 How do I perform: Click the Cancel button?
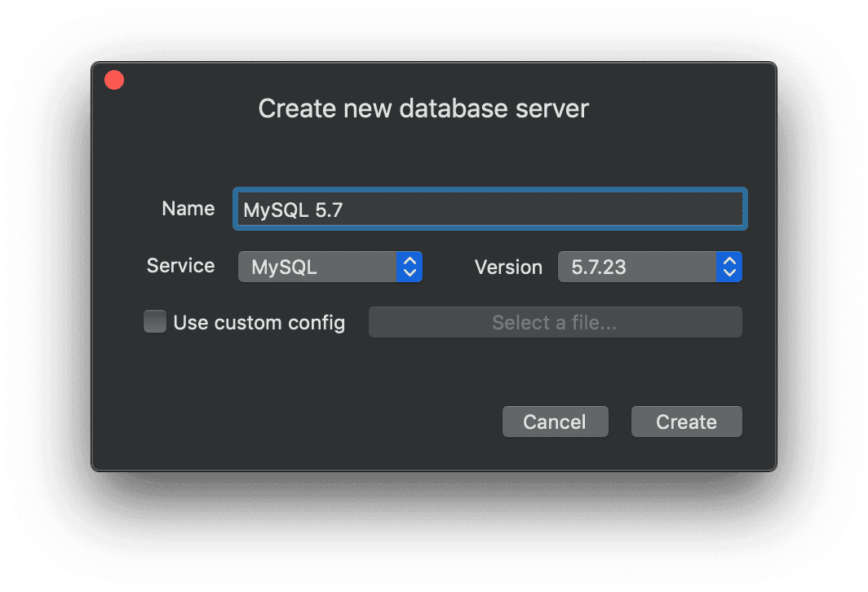[x=556, y=422]
